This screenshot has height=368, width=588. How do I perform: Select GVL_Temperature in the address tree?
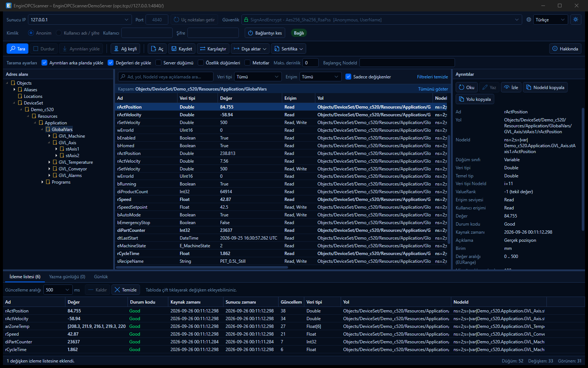76,162
